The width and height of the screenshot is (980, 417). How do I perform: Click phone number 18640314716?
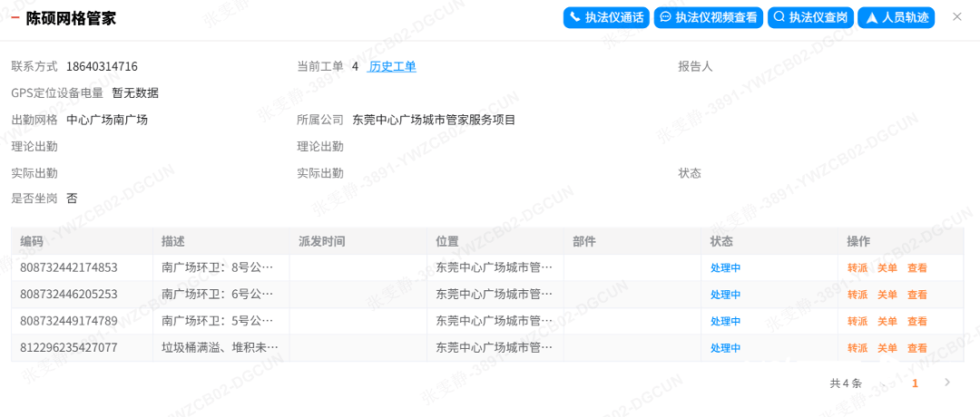coord(102,67)
